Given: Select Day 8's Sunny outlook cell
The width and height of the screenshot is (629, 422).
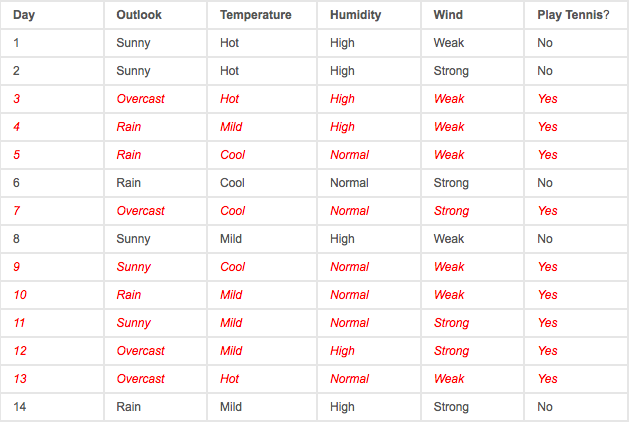Looking at the screenshot, I should tap(156, 239).
